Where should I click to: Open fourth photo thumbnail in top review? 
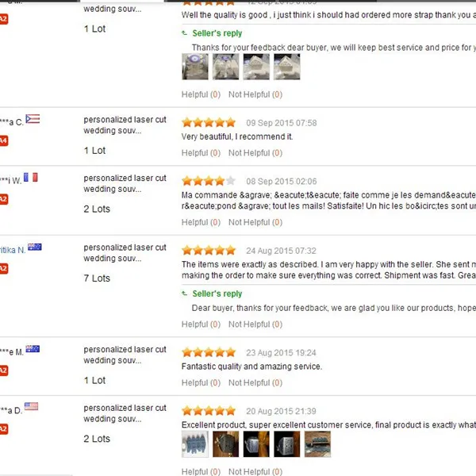(x=287, y=67)
